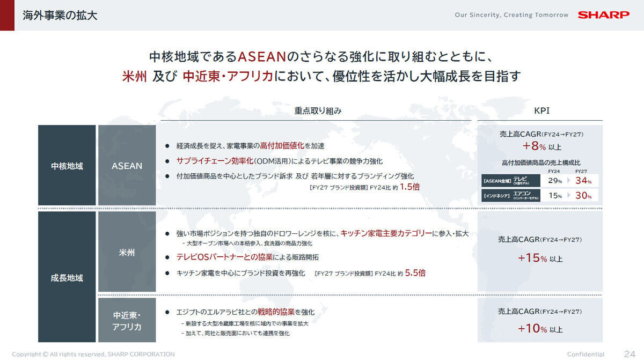Image resolution: width=644 pixels, height=362 pixels.
Task: Click the 重点取り組み column header
Action: (318, 111)
